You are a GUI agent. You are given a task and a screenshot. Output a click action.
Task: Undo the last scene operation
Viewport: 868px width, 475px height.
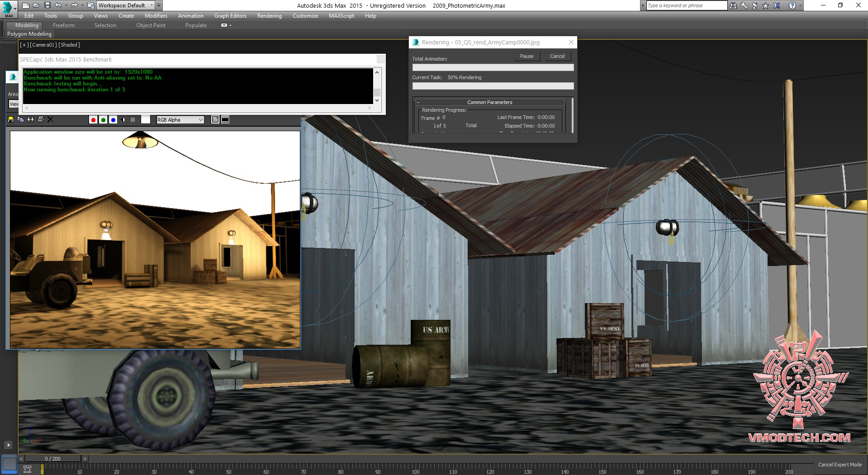pos(58,5)
